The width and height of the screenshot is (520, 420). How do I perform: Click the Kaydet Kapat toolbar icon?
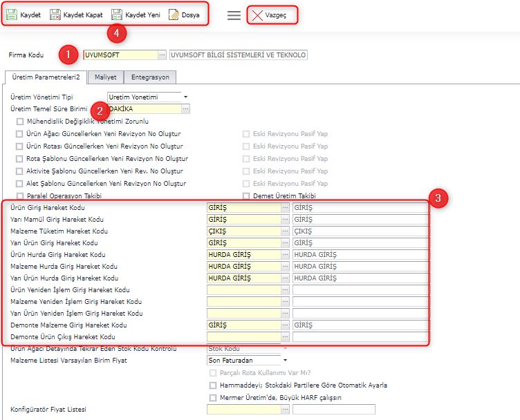pyautogui.click(x=55, y=15)
